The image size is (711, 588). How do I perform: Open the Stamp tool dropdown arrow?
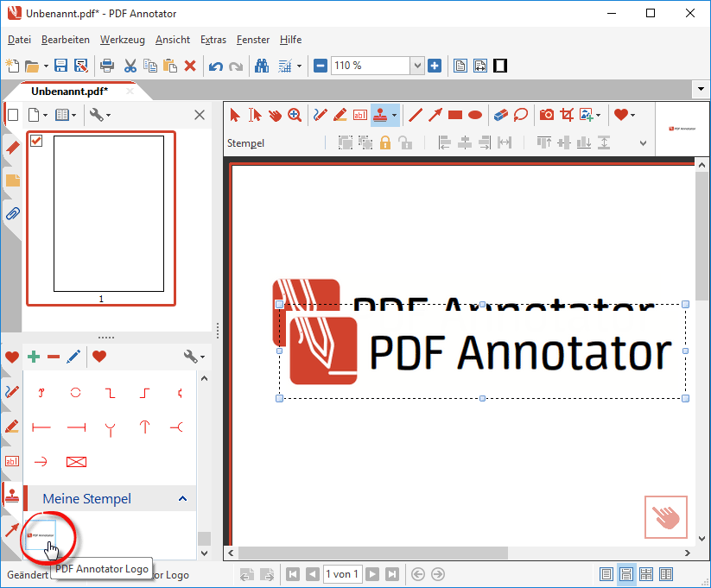coord(394,115)
